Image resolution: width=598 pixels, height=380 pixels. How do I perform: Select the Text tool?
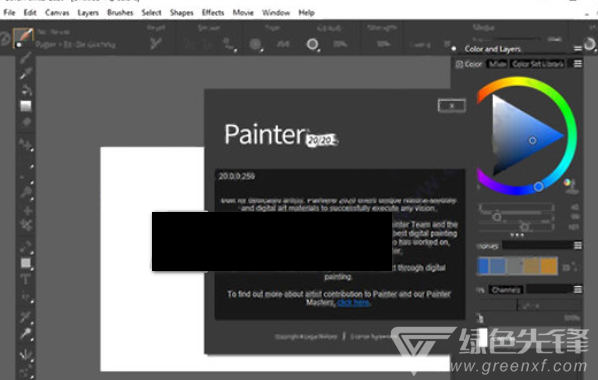[x=25, y=280]
